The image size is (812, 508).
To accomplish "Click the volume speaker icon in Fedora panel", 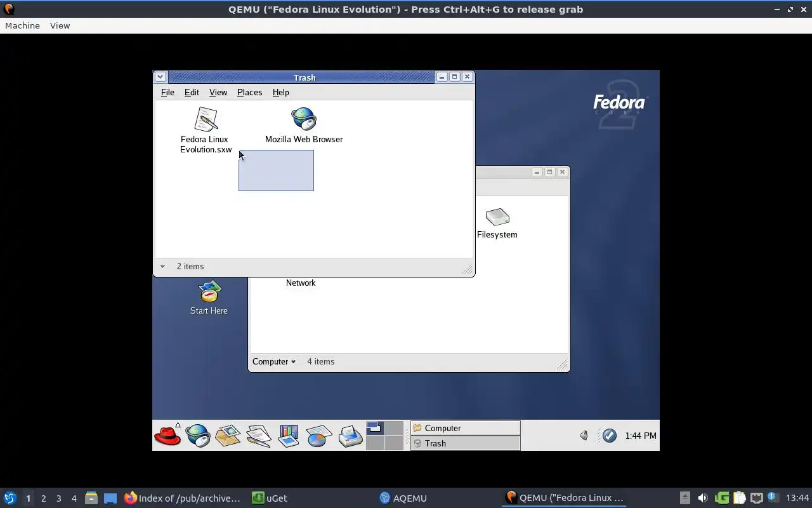I will coord(584,436).
